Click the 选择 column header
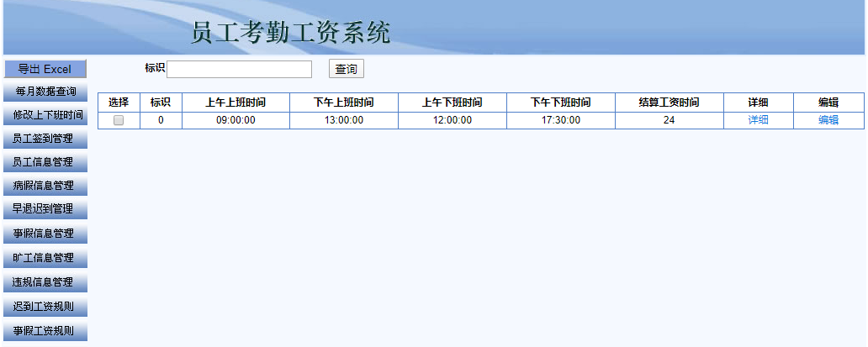The height and width of the screenshot is (347, 868). click(119, 103)
